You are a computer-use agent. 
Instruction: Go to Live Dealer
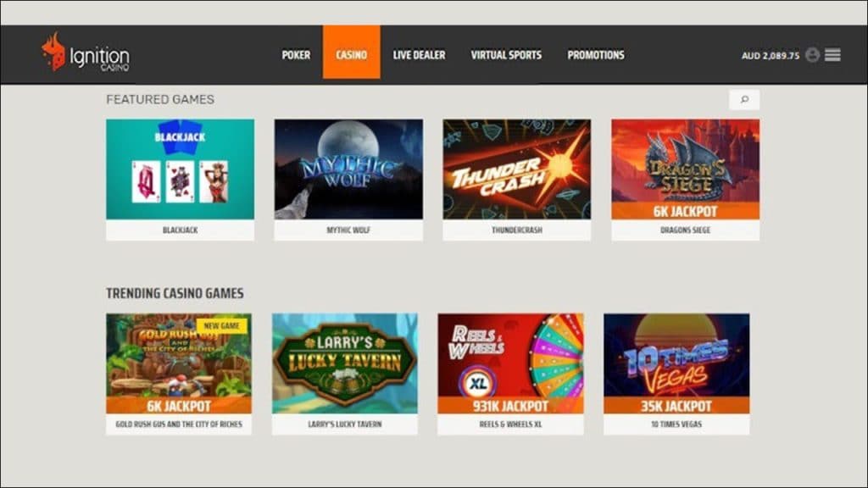(x=419, y=55)
